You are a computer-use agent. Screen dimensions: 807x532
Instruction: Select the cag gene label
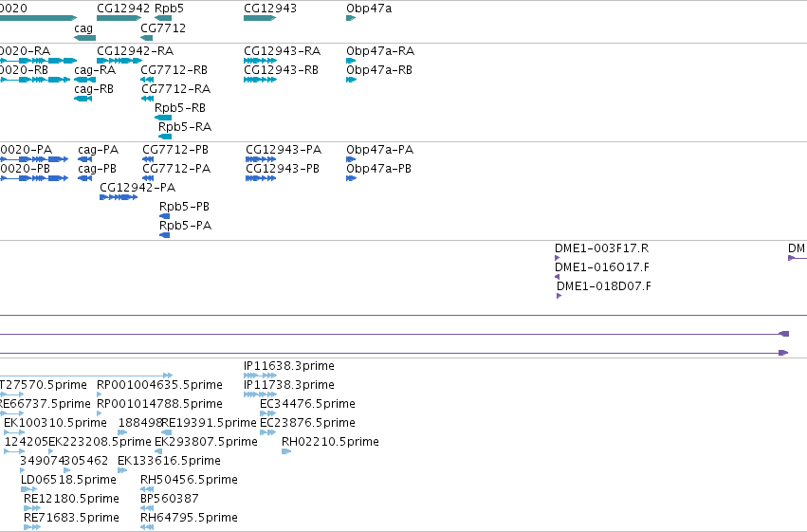(83, 28)
